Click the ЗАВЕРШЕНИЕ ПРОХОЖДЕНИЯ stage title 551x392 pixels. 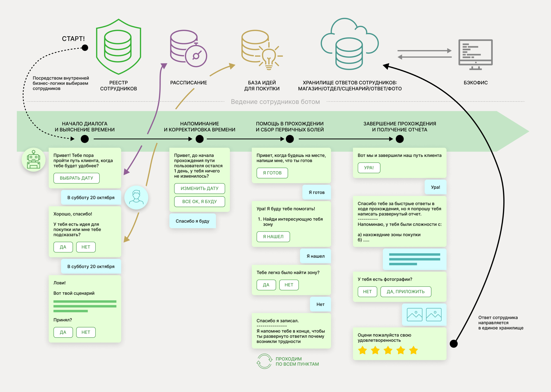coord(400,127)
